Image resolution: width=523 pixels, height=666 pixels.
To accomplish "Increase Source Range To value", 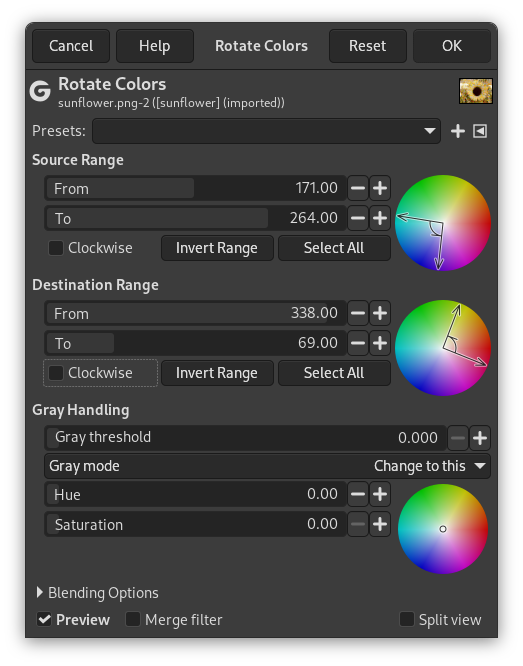I will point(380,218).
